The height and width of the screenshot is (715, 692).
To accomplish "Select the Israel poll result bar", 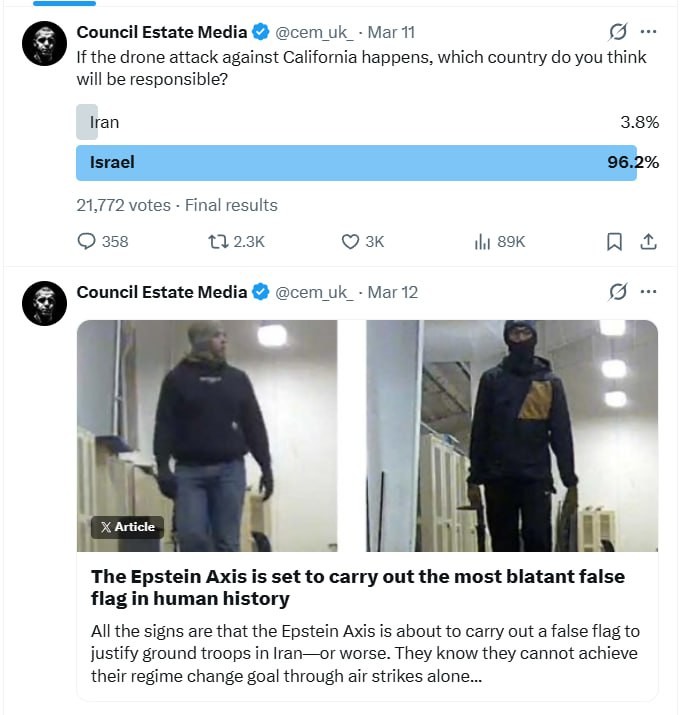I will (356, 162).
